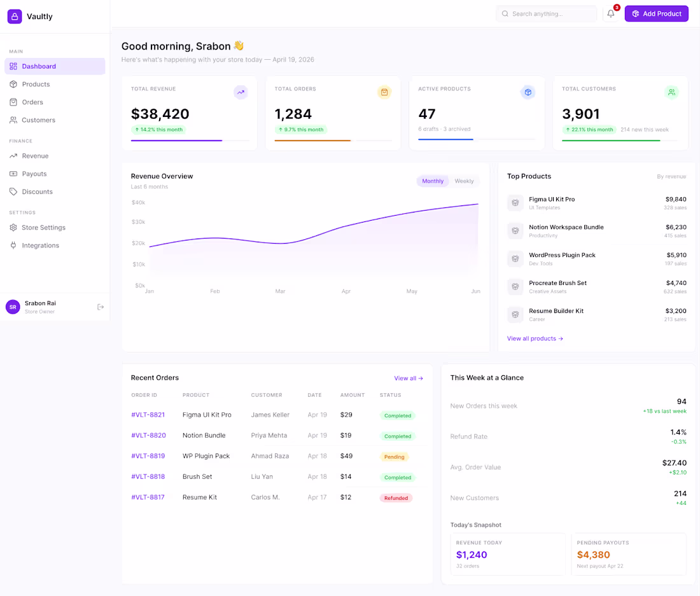Click the Integrations plug icon

tap(13, 246)
